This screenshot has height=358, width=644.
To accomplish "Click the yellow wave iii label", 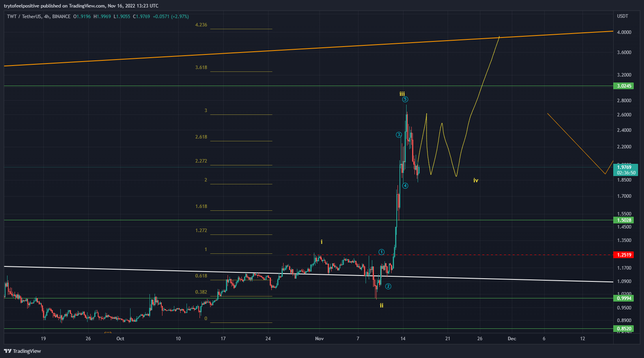I will (x=402, y=94).
